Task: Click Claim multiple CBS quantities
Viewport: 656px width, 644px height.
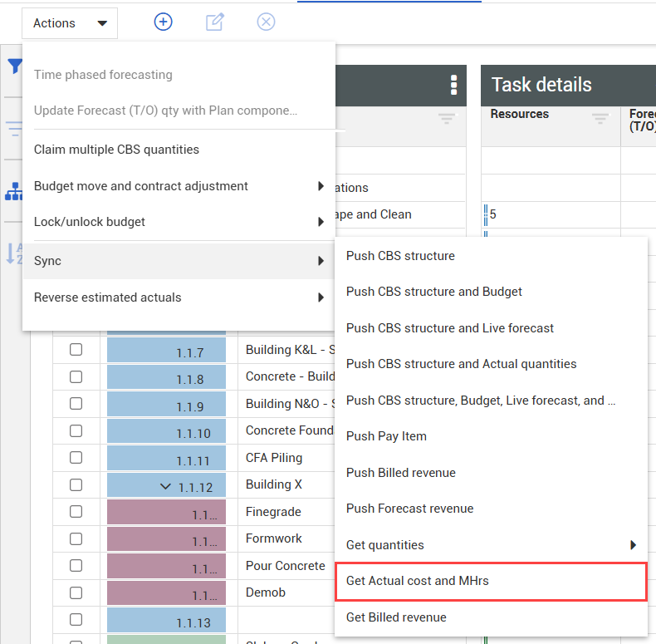Action: [x=116, y=150]
